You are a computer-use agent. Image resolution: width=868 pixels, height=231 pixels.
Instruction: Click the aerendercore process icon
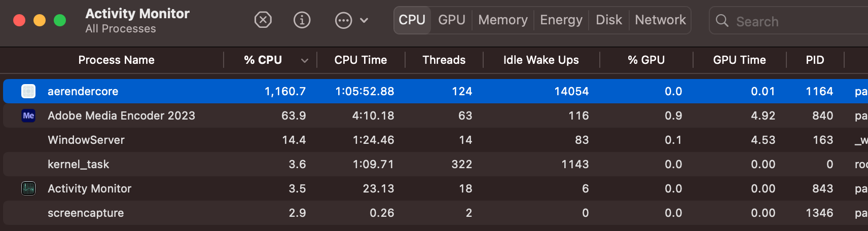click(28, 91)
